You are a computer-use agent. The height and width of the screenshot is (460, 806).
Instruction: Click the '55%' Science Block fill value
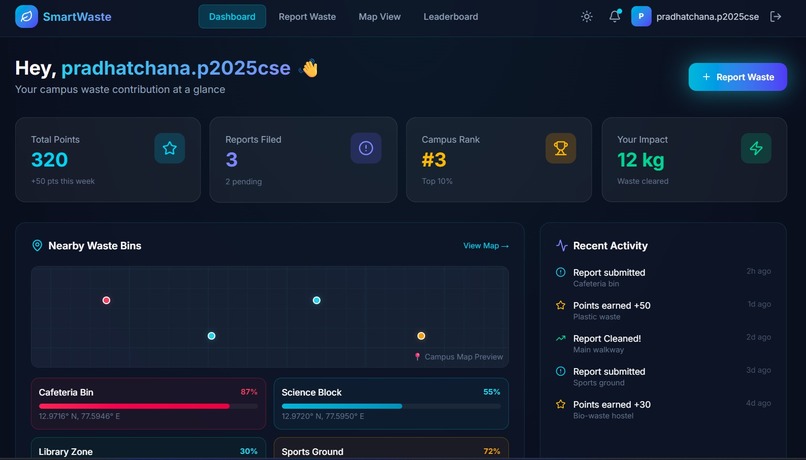point(491,392)
